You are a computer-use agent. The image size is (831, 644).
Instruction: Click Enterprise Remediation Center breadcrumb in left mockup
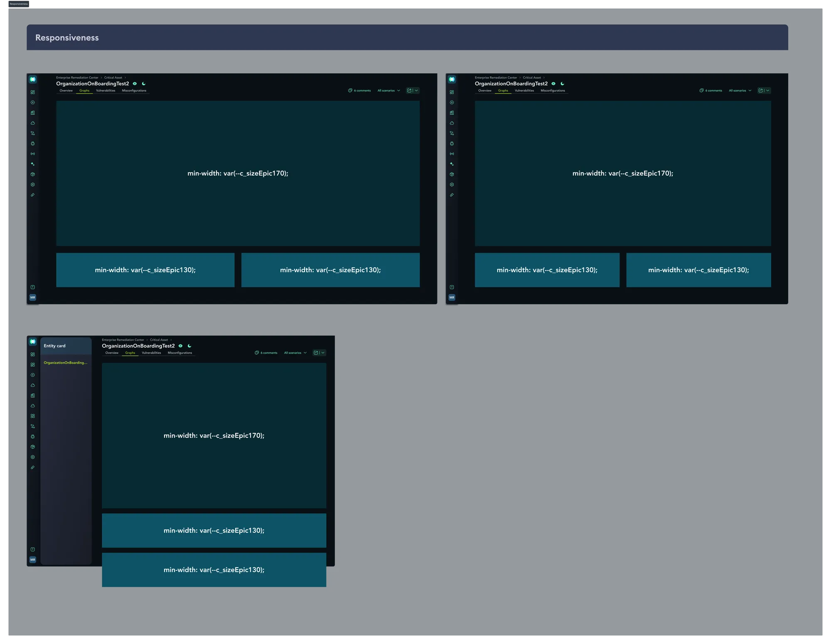pyautogui.click(x=77, y=78)
